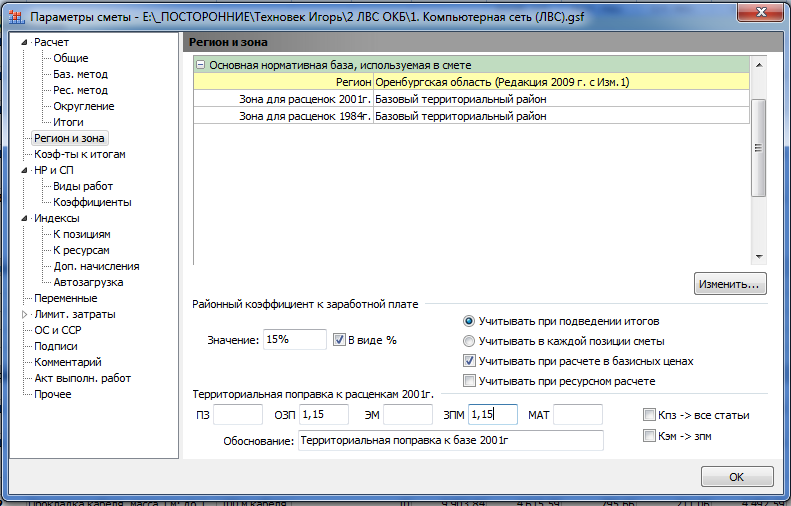
Task: Toggle Учитывать при расчете в базисных ценах
Action: pyautogui.click(x=469, y=361)
